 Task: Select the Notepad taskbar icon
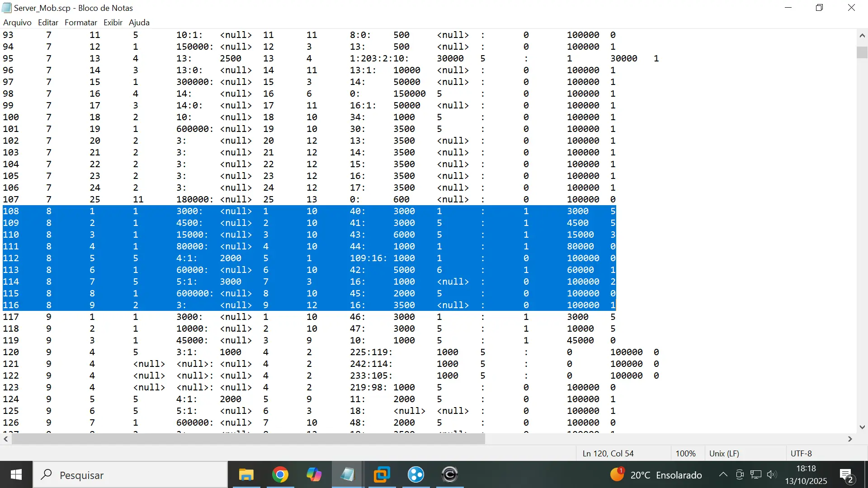[348, 474]
